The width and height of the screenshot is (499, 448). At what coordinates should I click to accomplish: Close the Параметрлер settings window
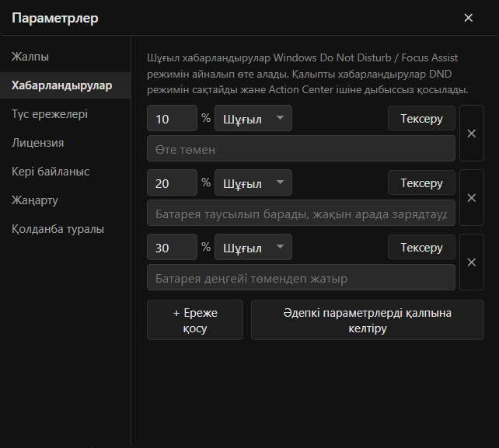[x=468, y=18]
